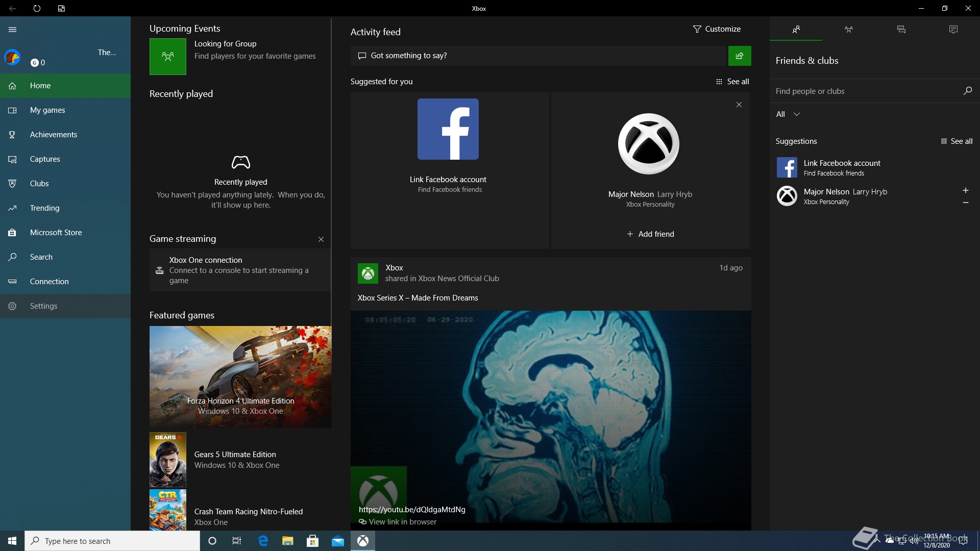Click Windows Start button

(12, 541)
